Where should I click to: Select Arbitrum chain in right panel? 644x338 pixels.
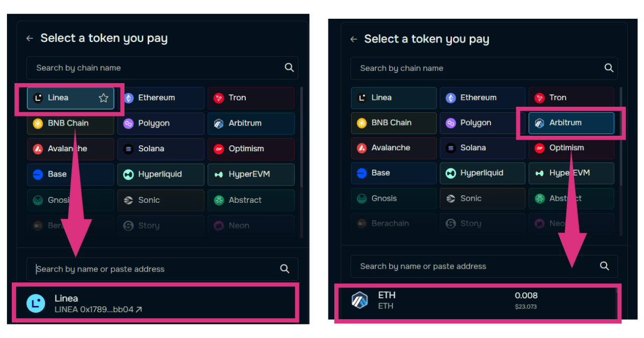click(x=571, y=123)
